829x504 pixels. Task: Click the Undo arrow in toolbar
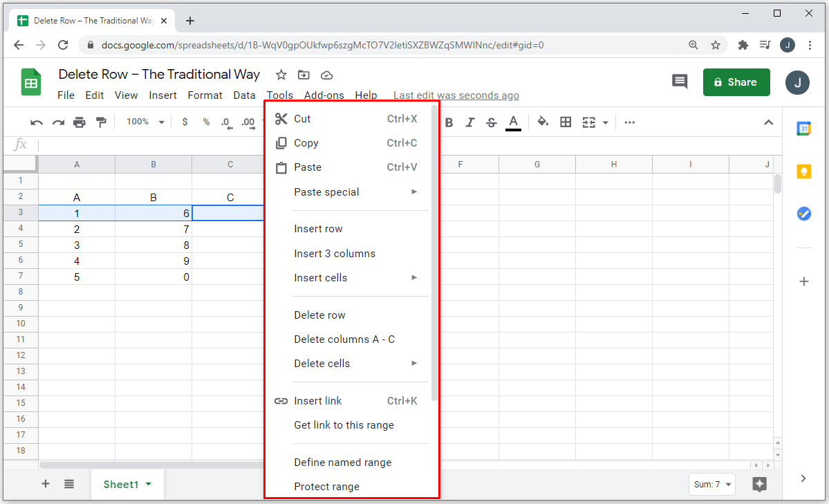pyautogui.click(x=37, y=122)
